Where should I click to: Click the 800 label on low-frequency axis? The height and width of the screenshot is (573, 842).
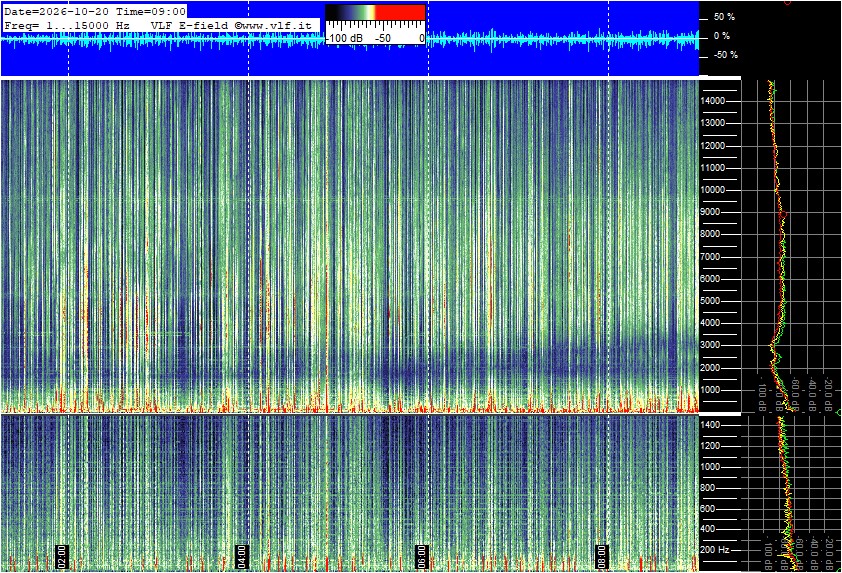708,488
